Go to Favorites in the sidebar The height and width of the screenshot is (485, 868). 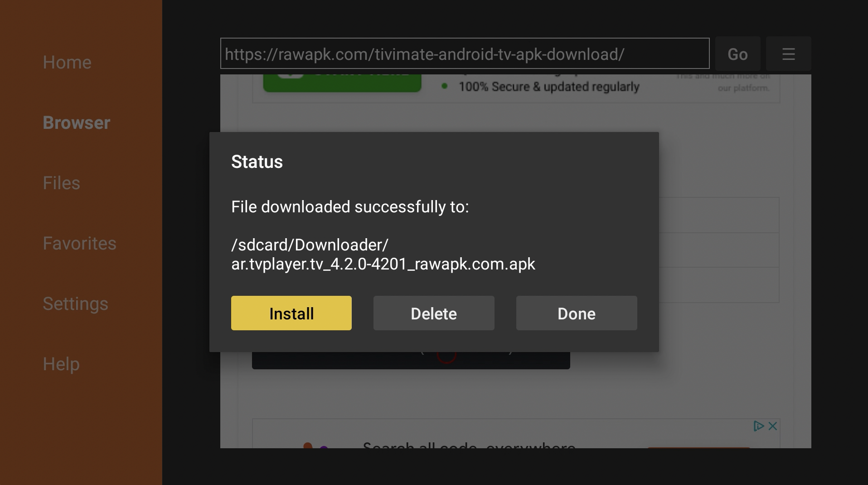(79, 243)
